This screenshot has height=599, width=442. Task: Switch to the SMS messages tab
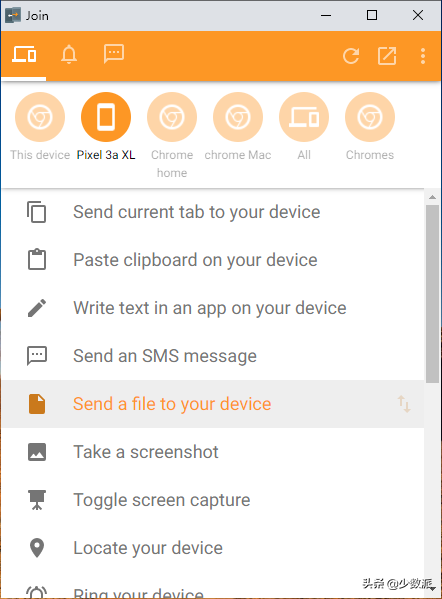(114, 54)
